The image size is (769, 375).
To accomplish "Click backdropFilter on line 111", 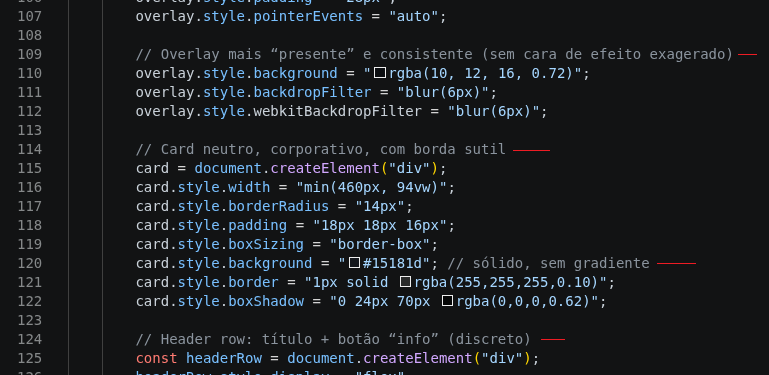I will (312, 92).
